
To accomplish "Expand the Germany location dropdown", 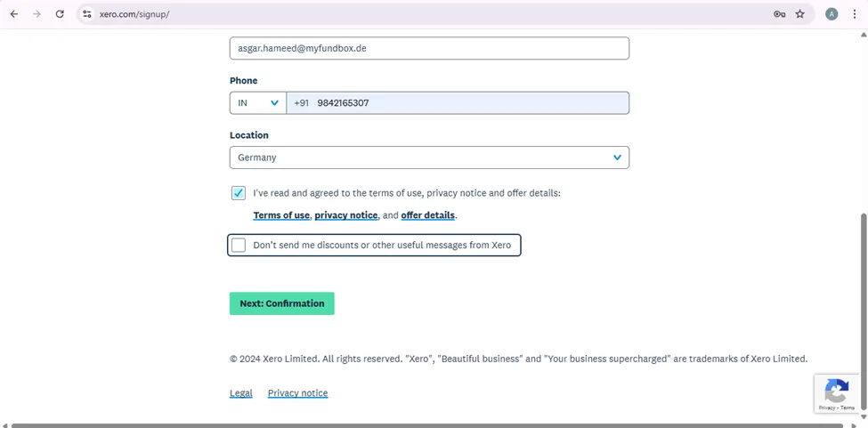I will (x=429, y=157).
